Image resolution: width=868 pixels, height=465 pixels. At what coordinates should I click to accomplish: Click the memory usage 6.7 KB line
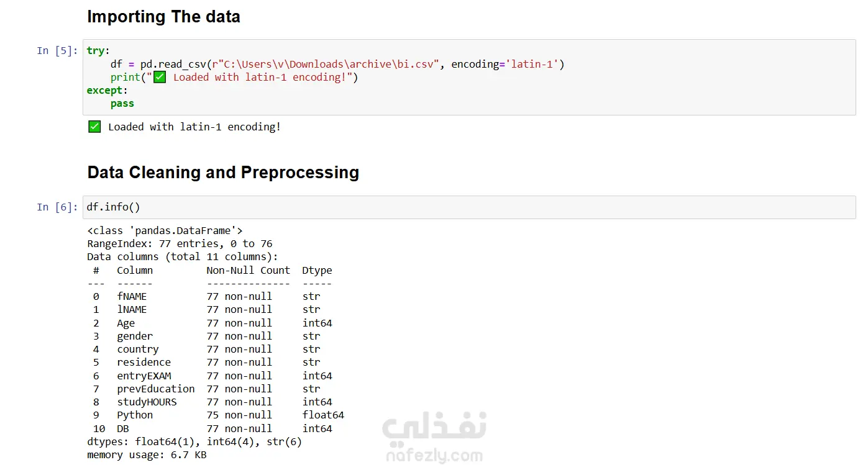coord(147,455)
